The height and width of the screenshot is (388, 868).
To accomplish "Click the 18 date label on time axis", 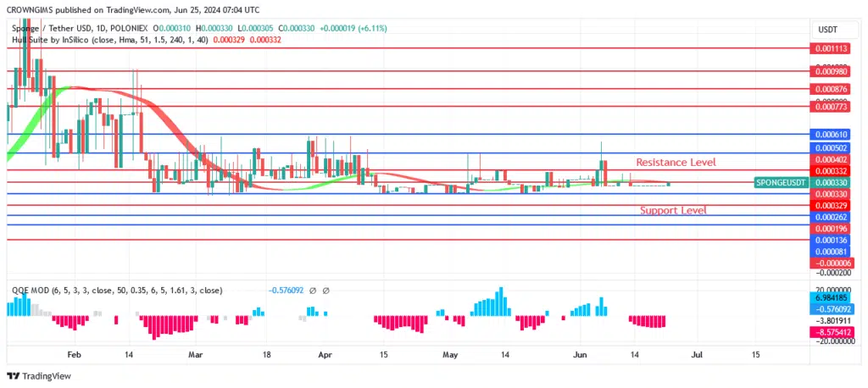I will point(266,354).
